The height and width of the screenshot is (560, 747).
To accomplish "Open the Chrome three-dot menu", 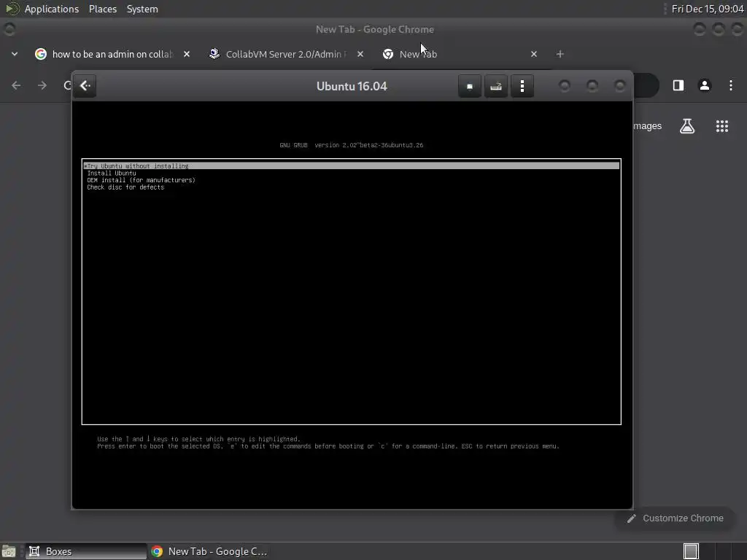I will (x=731, y=85).
